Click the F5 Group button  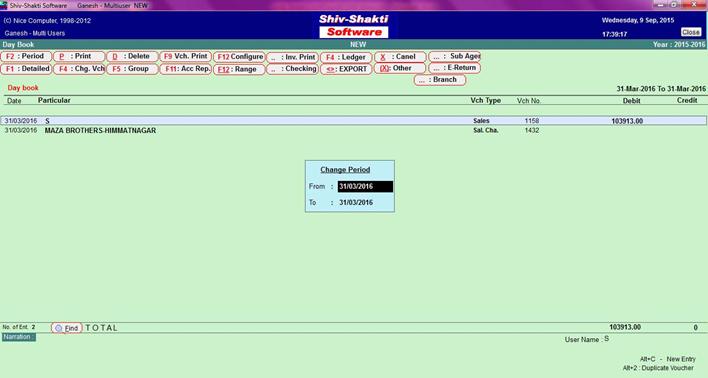[132, 69]
